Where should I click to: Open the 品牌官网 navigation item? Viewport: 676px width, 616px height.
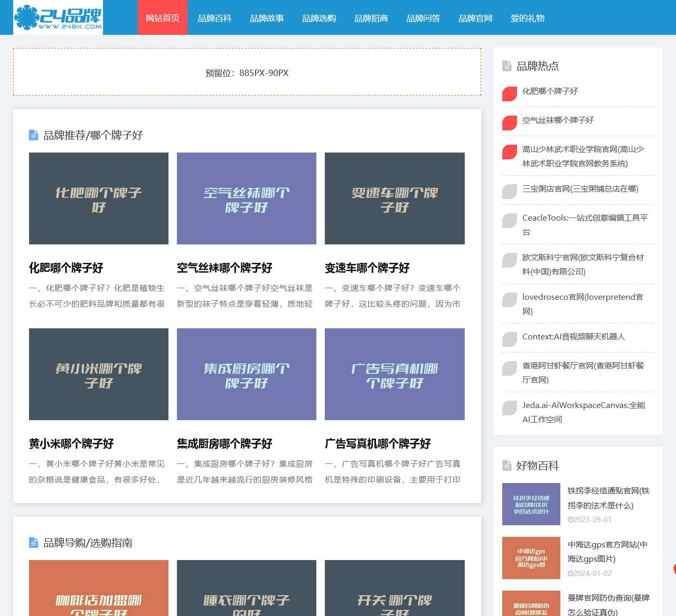pos(476,17)
